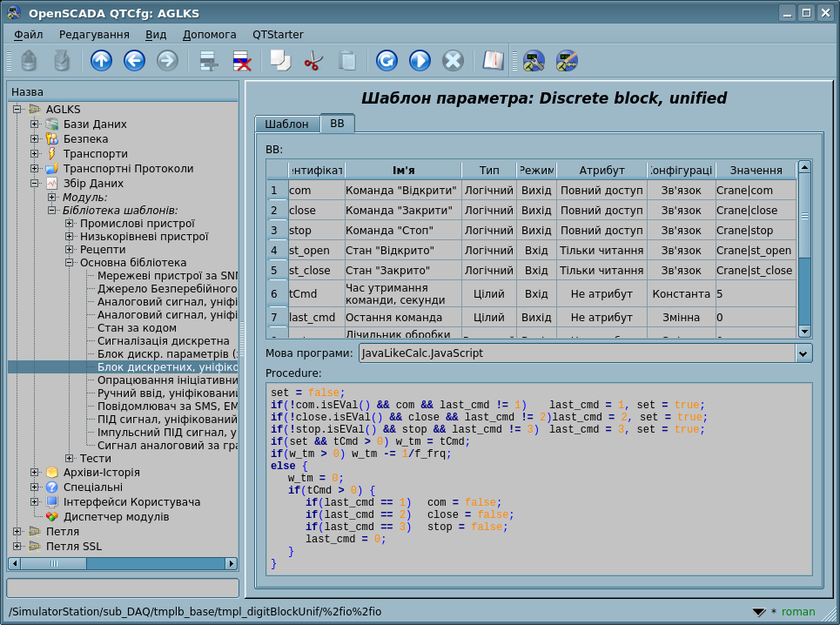840x625 pixels.
Task: Click the scissors cut icon
Action: [x=313, y=60]
